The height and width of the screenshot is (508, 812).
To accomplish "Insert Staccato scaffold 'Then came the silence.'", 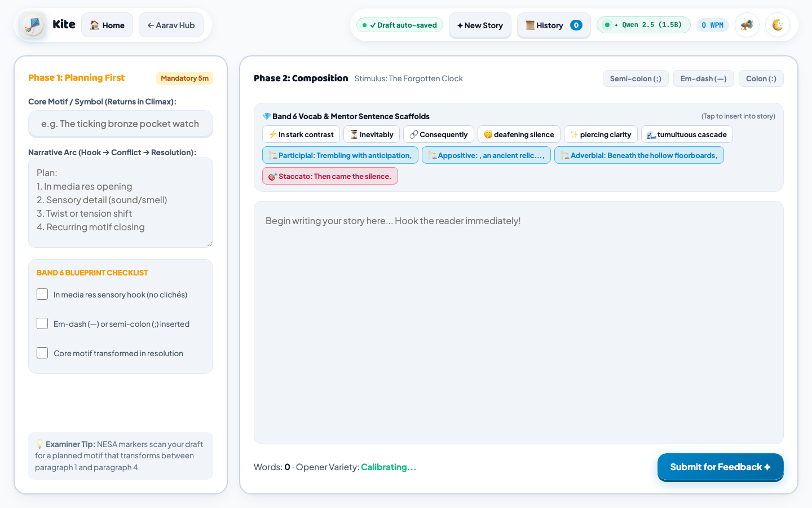I will pyautogui.click(x=330, y=176).
